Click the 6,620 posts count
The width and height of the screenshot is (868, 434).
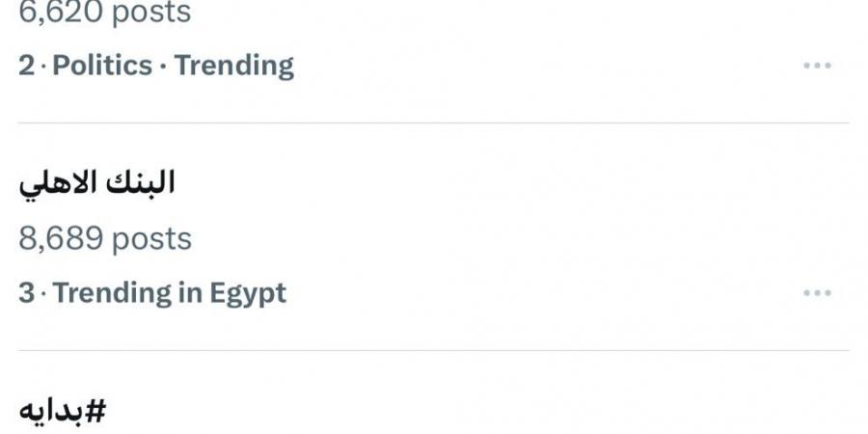[105, 14]
